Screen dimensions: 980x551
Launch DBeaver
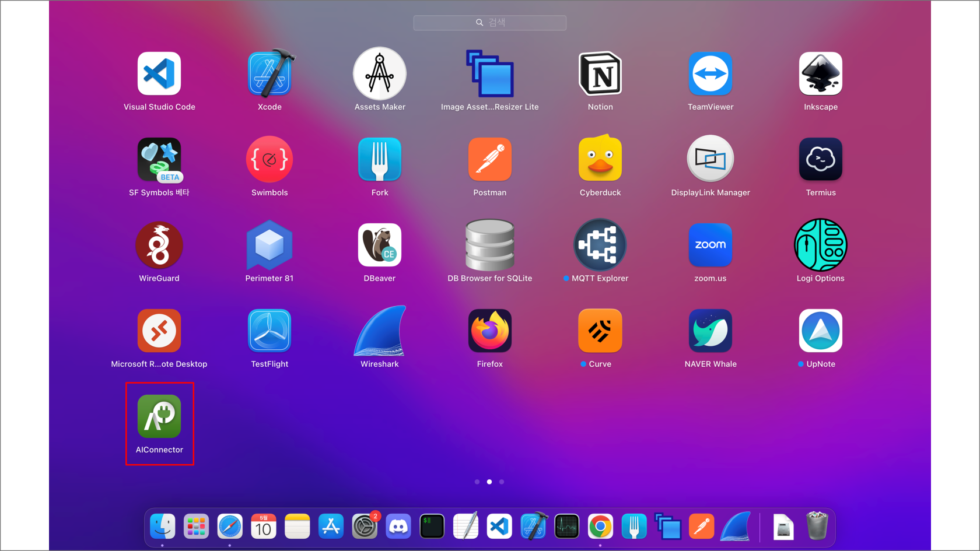380,245
